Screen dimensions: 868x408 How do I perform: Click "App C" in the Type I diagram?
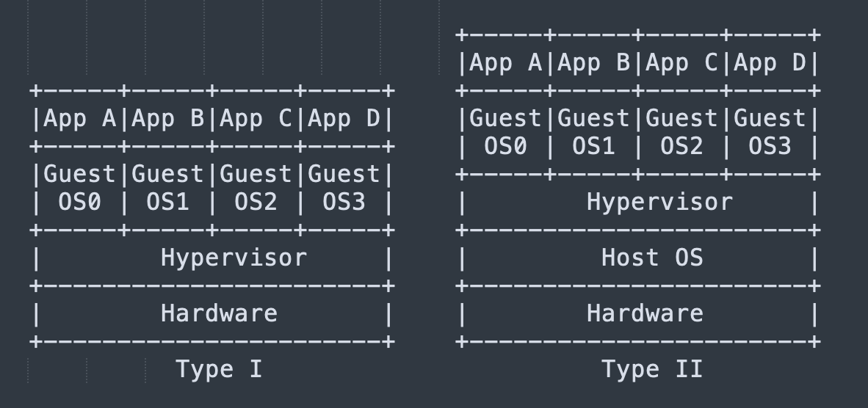(x=256, y=119)
